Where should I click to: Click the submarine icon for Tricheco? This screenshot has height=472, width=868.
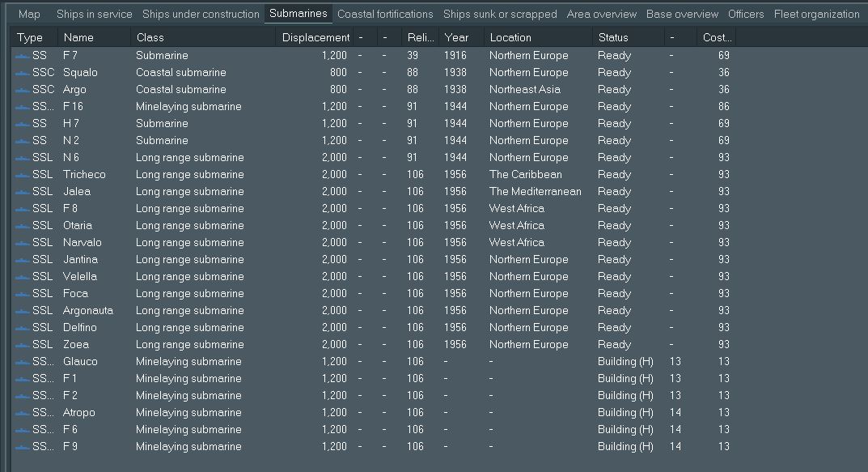pyautogui.click(x=22, y=175)
